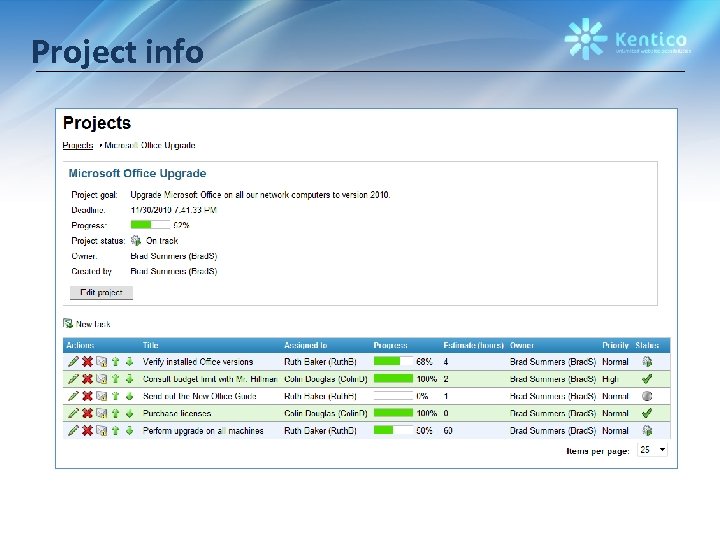Send reminder for Verify installed Office versions task
720x540 pixels.
[101, 362]
